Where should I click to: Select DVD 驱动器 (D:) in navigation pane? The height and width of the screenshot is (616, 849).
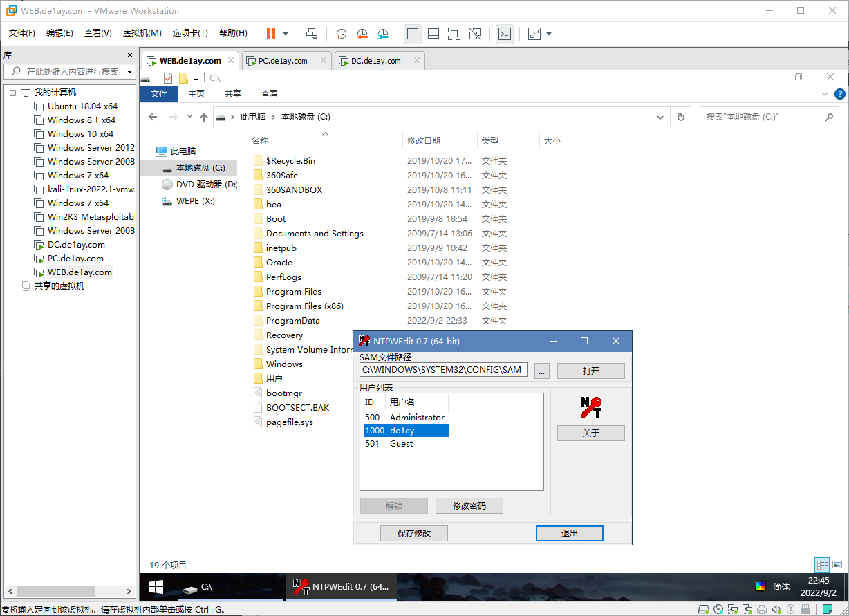coord(199,185)
